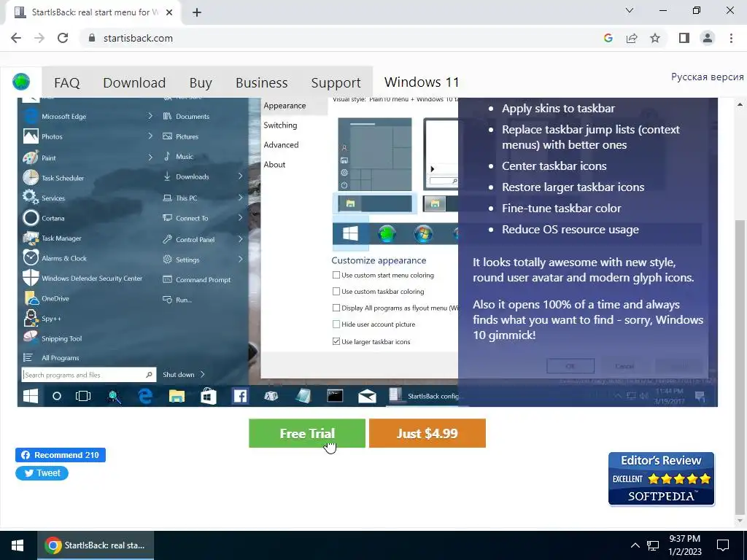Expand the Downloads submenu arrow
The height and width of the screenshot is (560, 747).
pyautogui.click(x=240, y=176)
